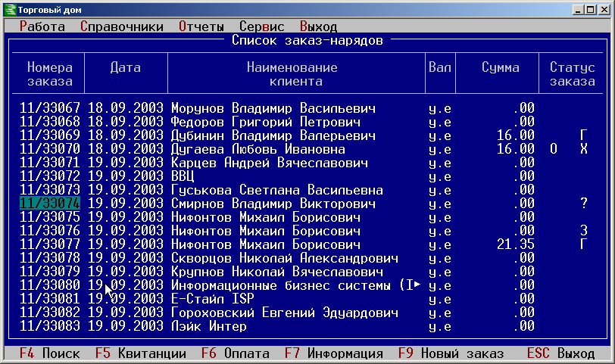Click status ? of order 11/33074

(584, 204)
